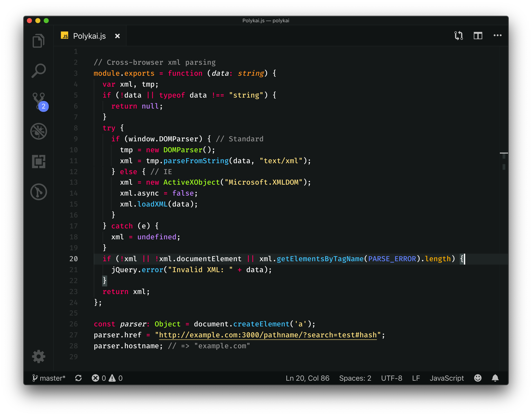Open the Manage gear icon

(x=38, y=356)
